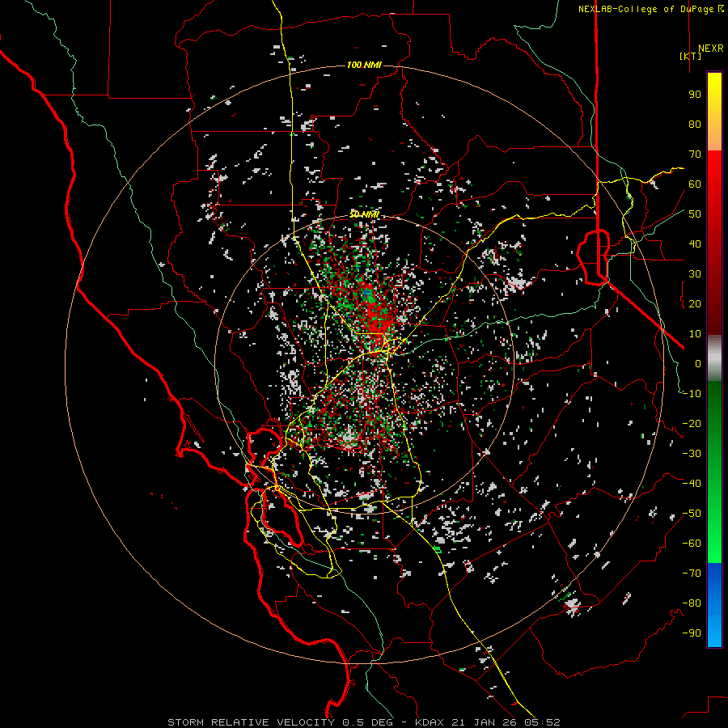Click the [KT] units label
This screenshot has width=728, height=728.
coord(691,56)
